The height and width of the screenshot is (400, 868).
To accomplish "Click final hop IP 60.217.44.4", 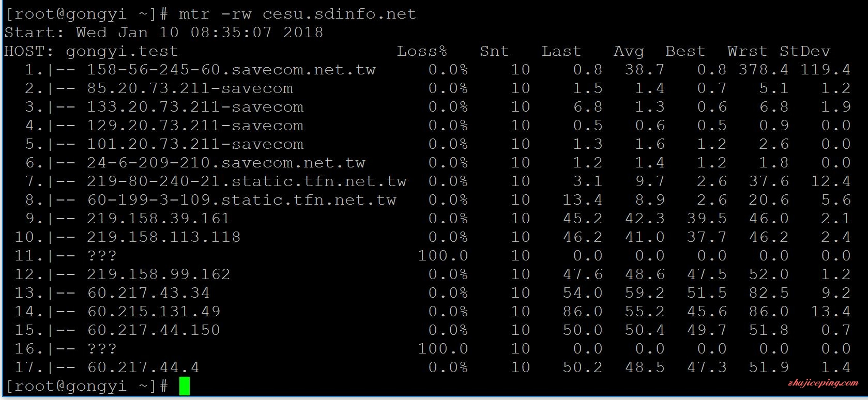I will click(143, 367).
